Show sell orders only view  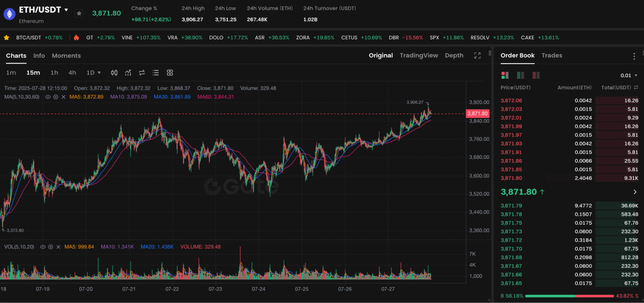pyautogui.click(x=536, y=75)
